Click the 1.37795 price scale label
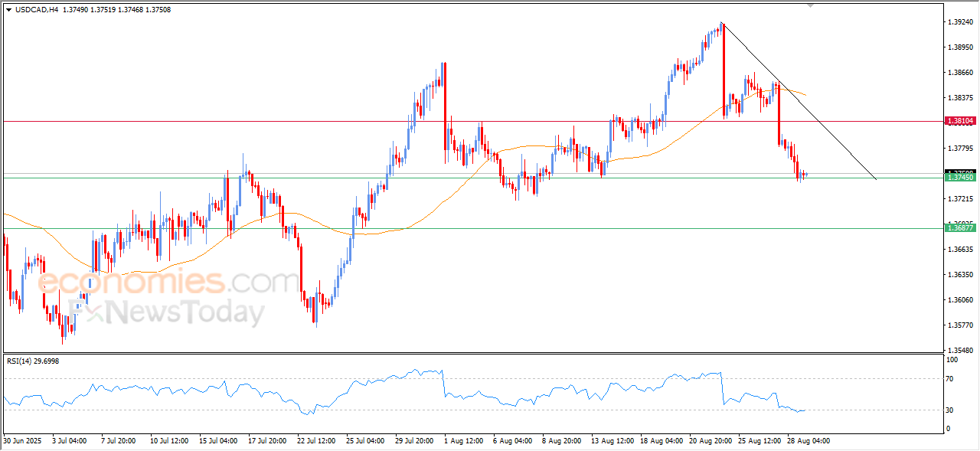This screenshot has width=980, height=451. (x=960, y=149)
